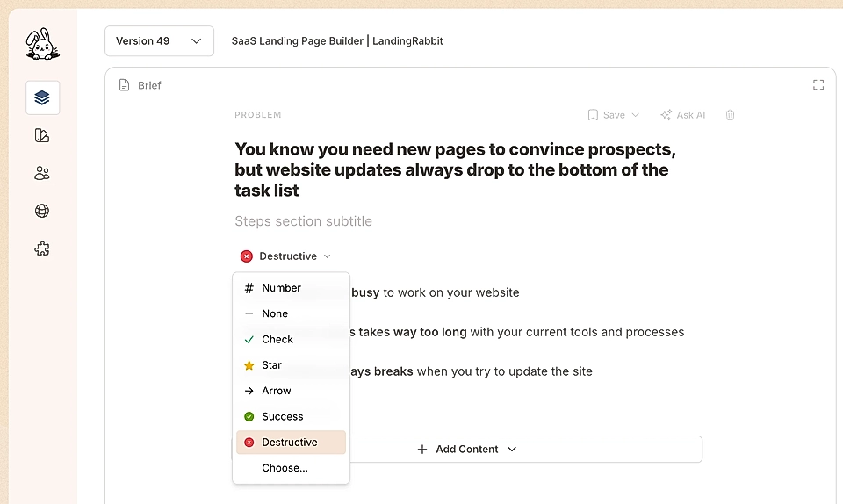Open the layers stack sidebar icon
This screenshot has width=843, height=504.
point(42,97)
